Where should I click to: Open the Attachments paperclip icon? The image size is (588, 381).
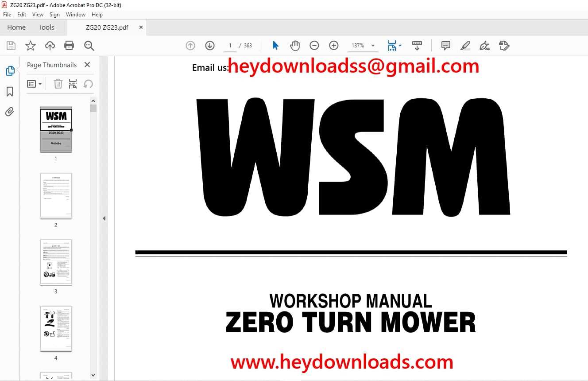(x=10, y=112)
